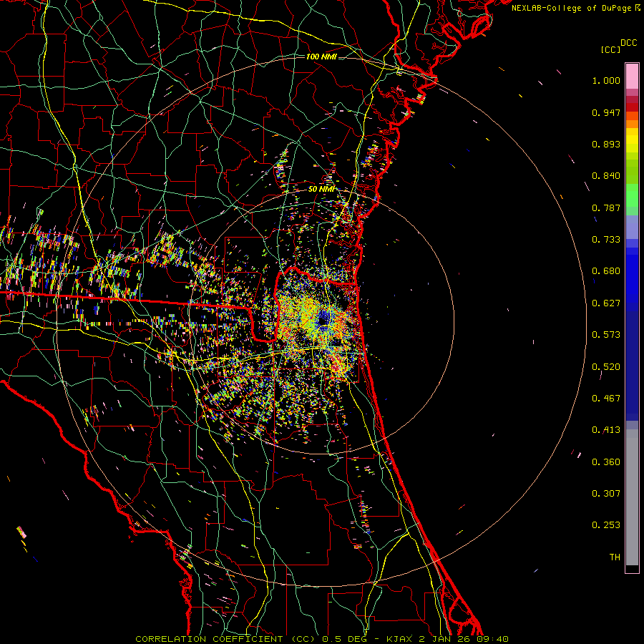Click the 0.627 scale value
This screenshot has height=644, width=644.
606,303
